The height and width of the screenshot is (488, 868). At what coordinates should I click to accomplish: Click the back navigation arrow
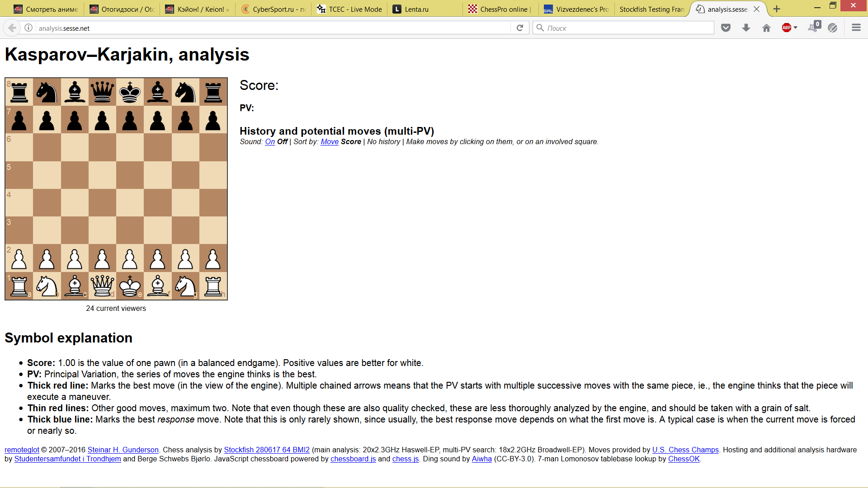pos(12,28)
